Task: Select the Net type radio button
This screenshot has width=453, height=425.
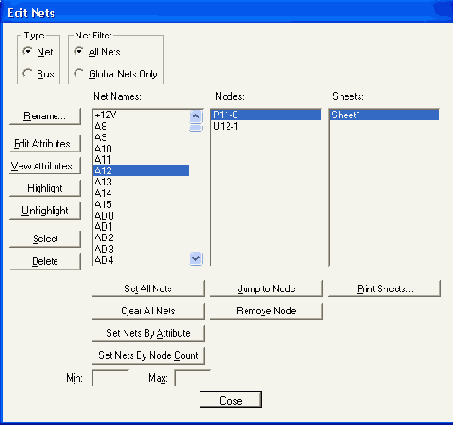Action: 27,51
